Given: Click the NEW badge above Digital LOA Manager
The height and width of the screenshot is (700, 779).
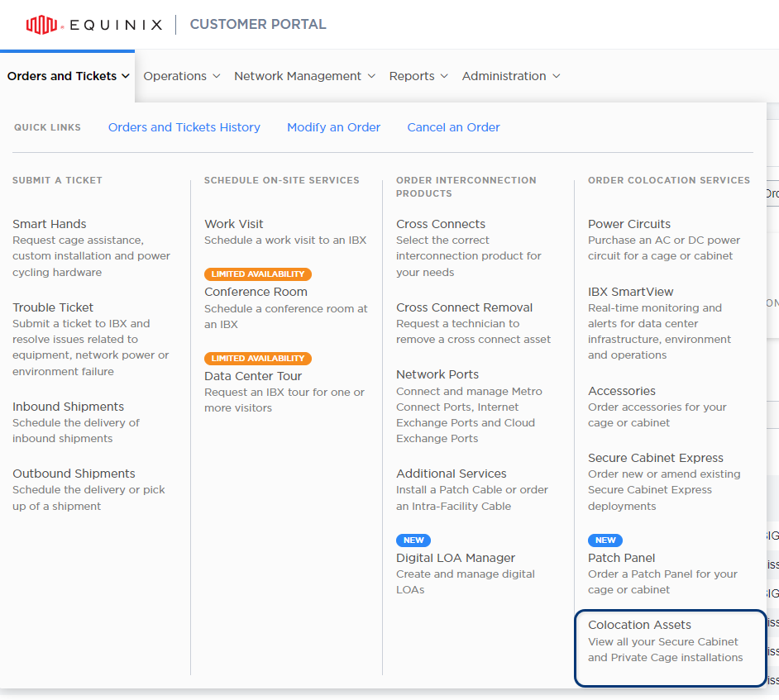Looking at the screenshot, I should [413, 540].
